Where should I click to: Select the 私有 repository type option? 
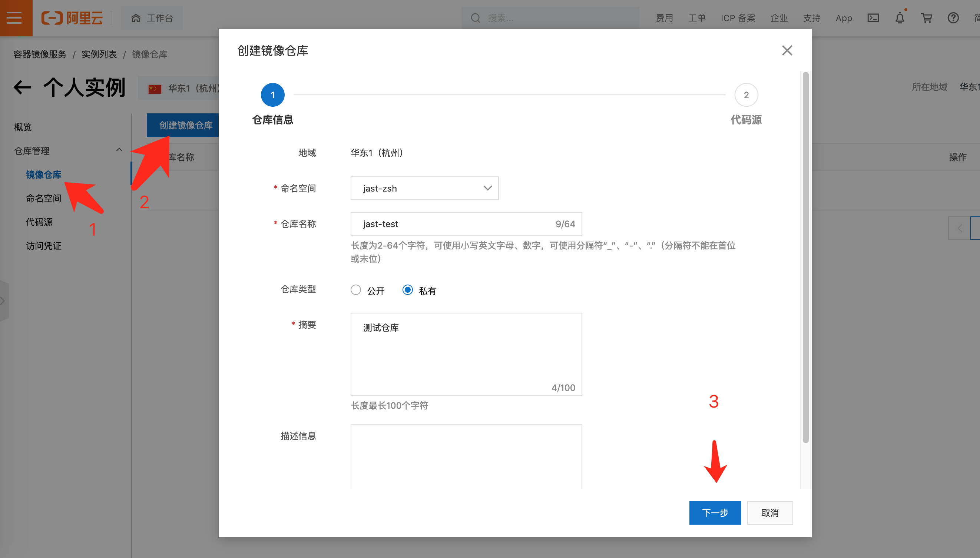pyautogui.click(x=407, y=290)
